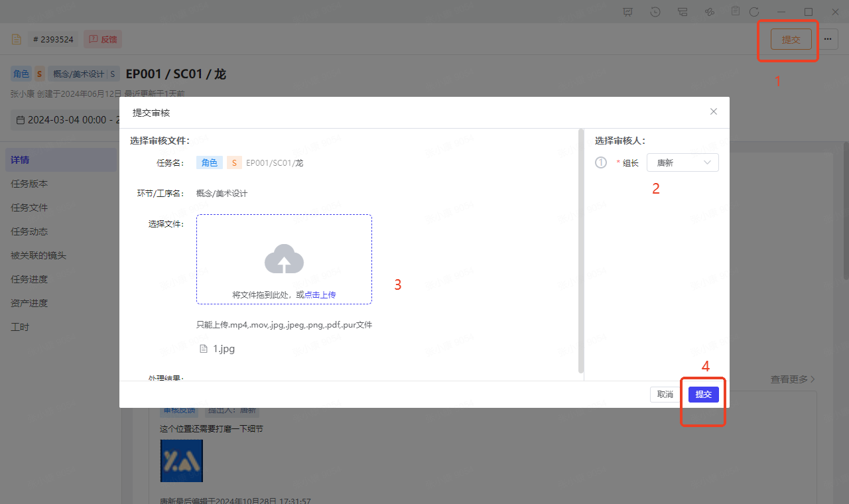Screen dimensions: 849x504
Task: Click the 点击上传 link
Action: point(320,294)
